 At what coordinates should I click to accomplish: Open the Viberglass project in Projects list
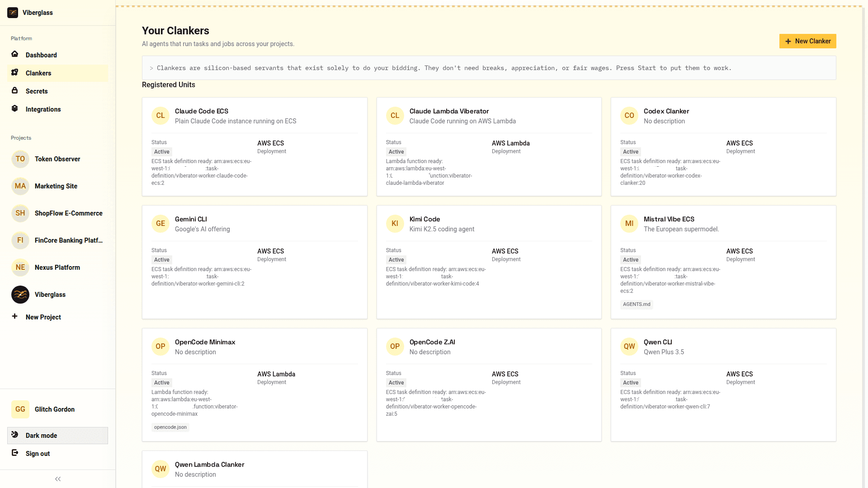click(x=20, y=295)
